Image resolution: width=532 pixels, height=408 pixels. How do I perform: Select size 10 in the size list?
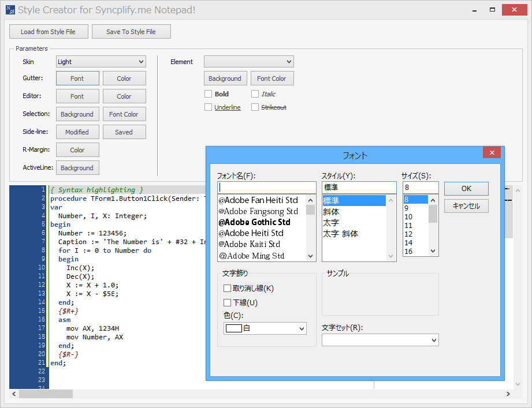408,217
